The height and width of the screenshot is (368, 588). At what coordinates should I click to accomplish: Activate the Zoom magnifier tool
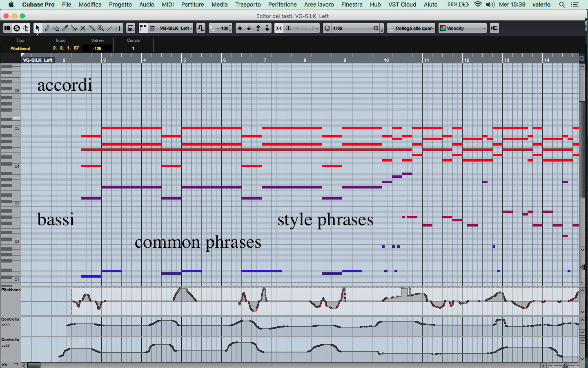click(x=101, y=28)
